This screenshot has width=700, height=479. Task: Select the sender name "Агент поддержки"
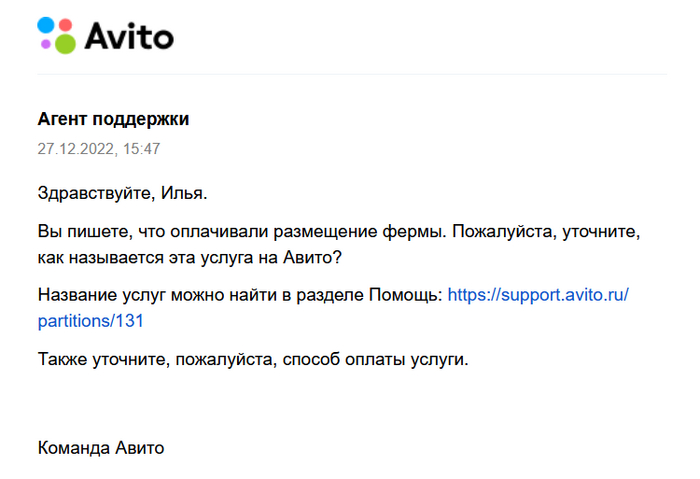[113, 120]
